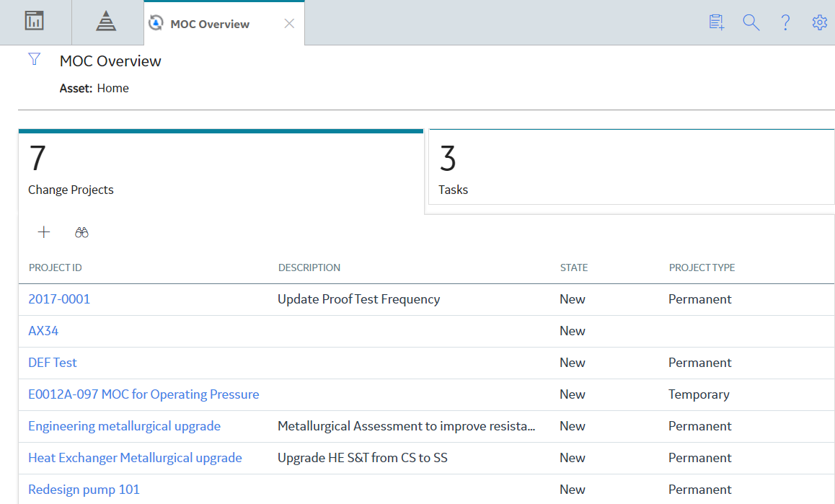This screenshot has width=835, height=504.
Task: Click 'New' state in Engineering metallurgical row
Action: click(x=573, y=426)
